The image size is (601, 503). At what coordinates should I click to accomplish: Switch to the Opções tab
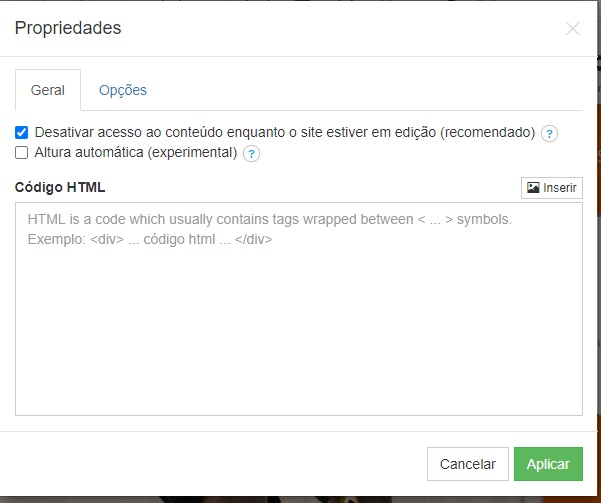(x=123, y=90)
